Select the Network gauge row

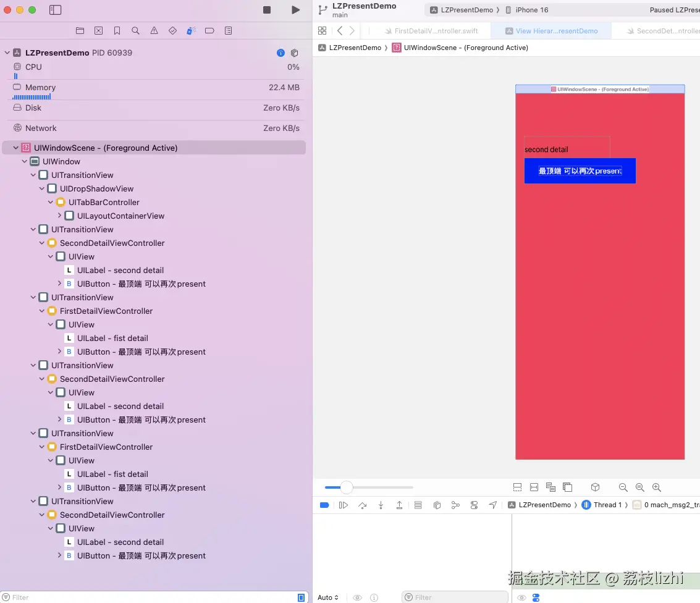coord(156,128)
